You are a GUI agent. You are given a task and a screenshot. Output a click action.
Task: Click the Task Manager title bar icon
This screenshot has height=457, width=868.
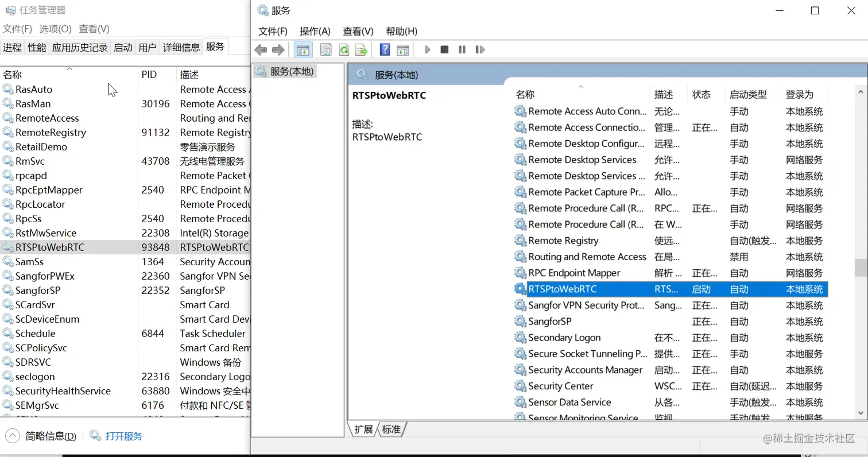(x=10, y=10)
